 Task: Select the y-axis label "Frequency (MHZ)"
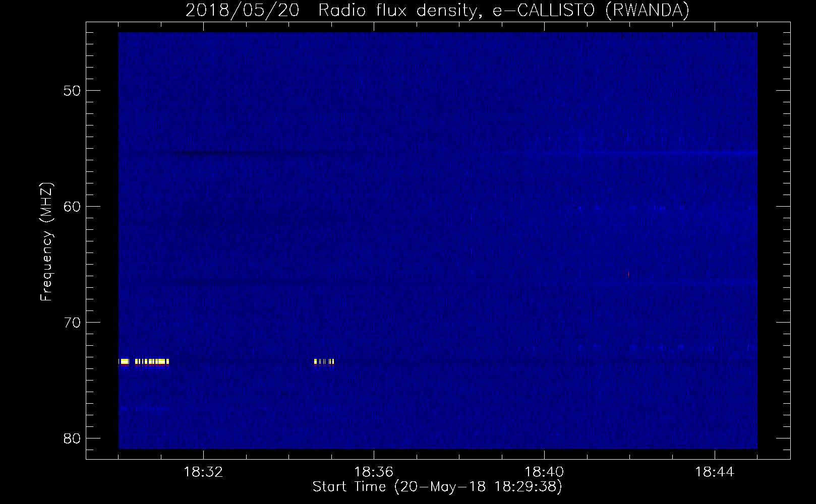tap(46, 242)
